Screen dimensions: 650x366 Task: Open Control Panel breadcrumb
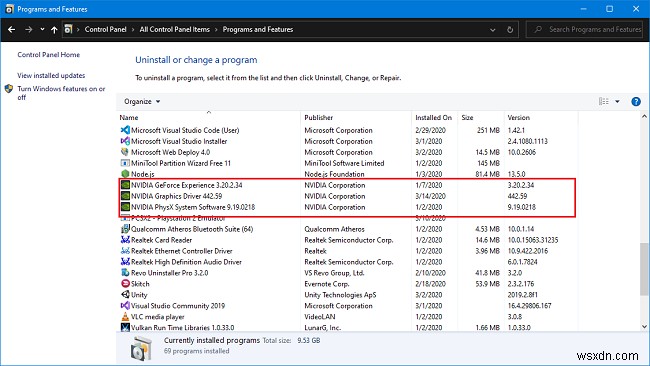click(105, 29)
